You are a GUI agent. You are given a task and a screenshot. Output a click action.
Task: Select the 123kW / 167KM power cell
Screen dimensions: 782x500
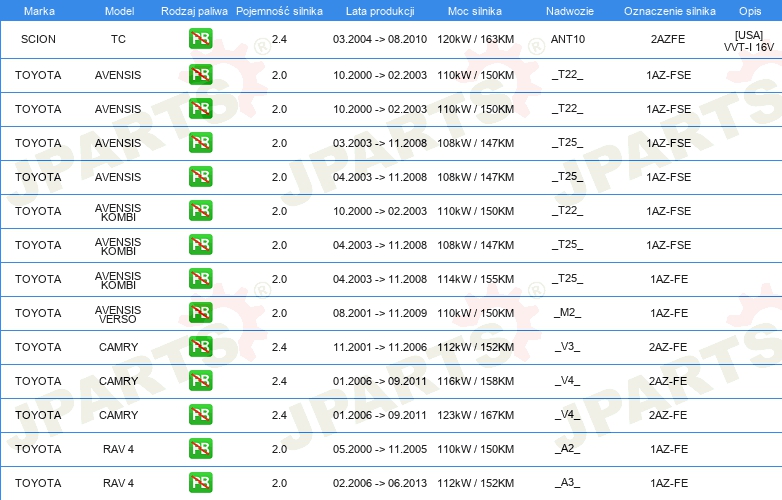(x=475, y=415)
